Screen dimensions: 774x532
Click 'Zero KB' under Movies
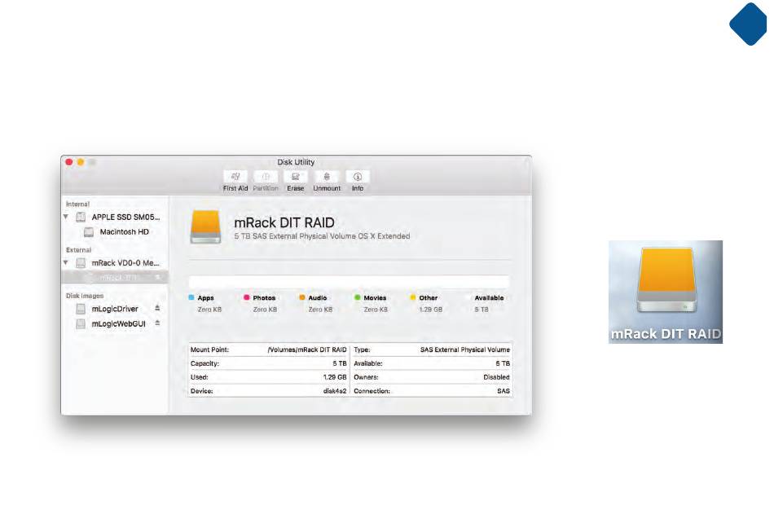point(376,310)
